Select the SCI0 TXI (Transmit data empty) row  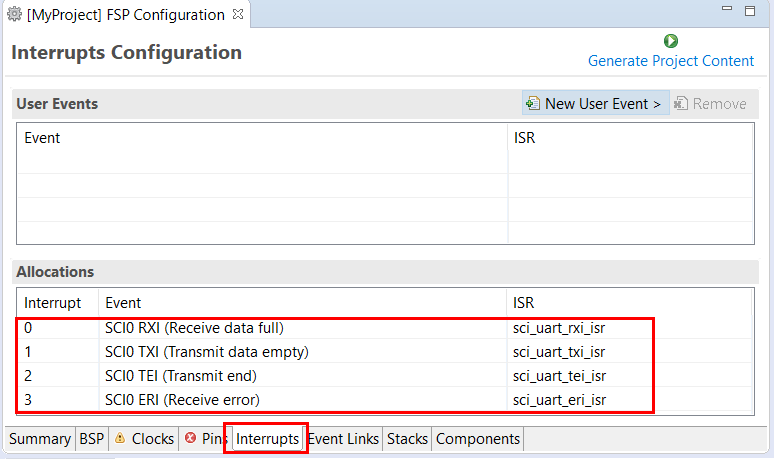pos(385,352)
